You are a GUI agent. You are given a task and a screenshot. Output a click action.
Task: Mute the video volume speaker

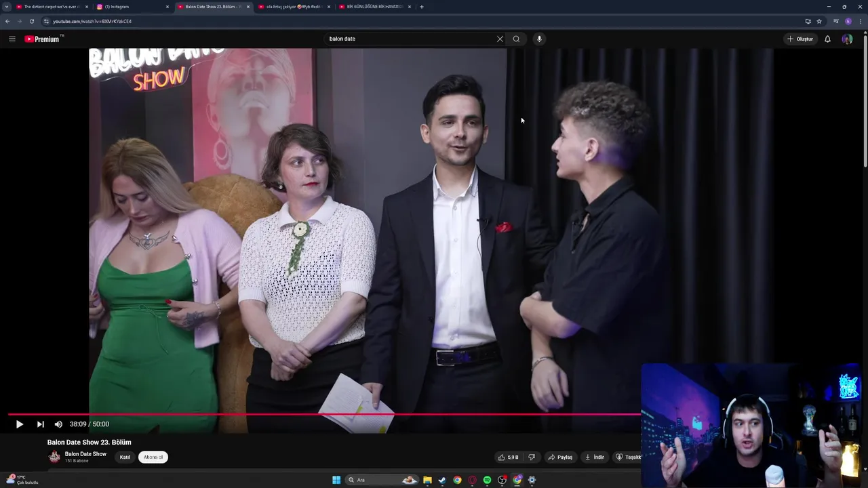58,424
